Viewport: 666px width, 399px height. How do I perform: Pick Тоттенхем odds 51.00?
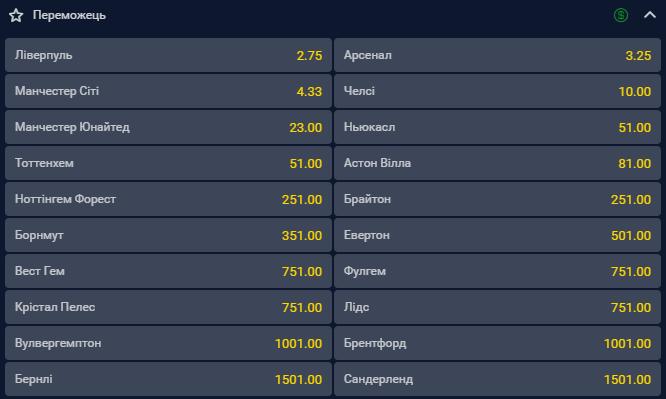tap(168, 163)
